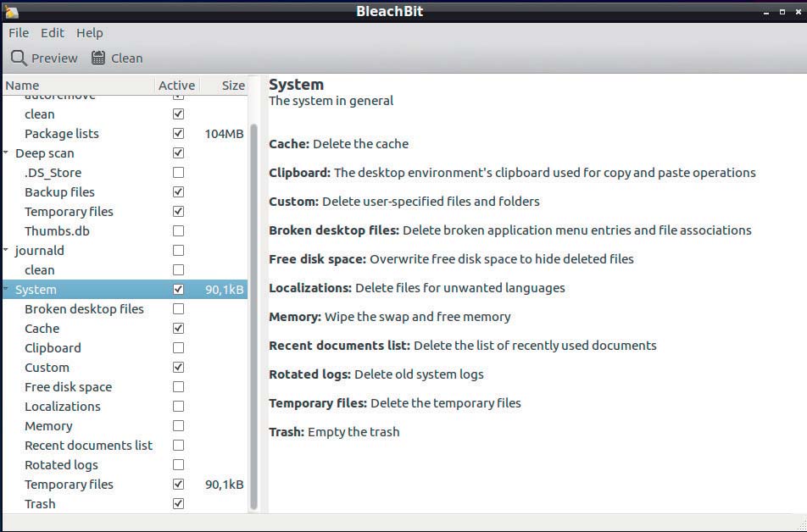The width and height of the screenshot is (807, 532).
Task: Click the Clean toolbar button
Action: coord(117,58)
